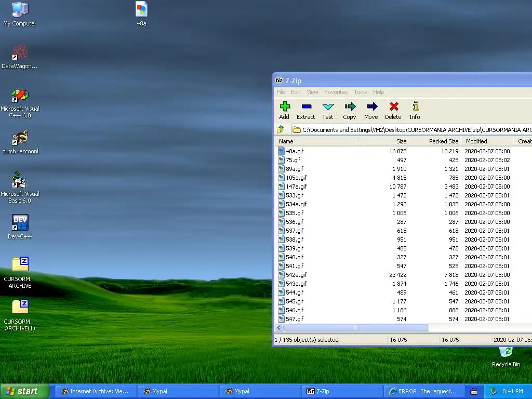Select the 539.gif file
Image resolution: width=532 pixels, height=399 pixels.
295,248
